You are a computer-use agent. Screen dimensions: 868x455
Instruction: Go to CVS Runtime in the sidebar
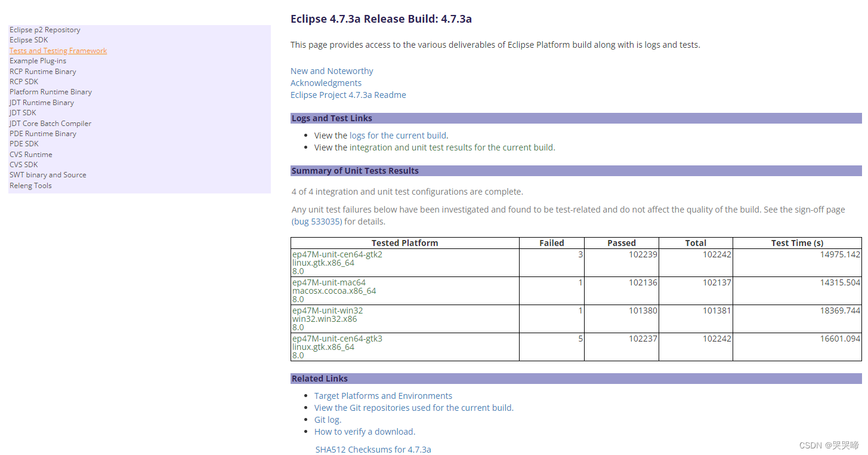tap(31, 155)
